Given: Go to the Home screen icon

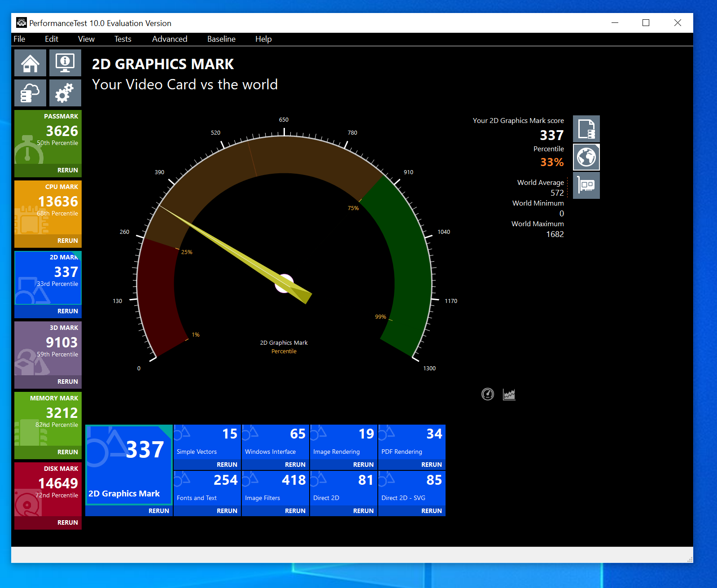Looking at the screenshot, I should [30, 63].
